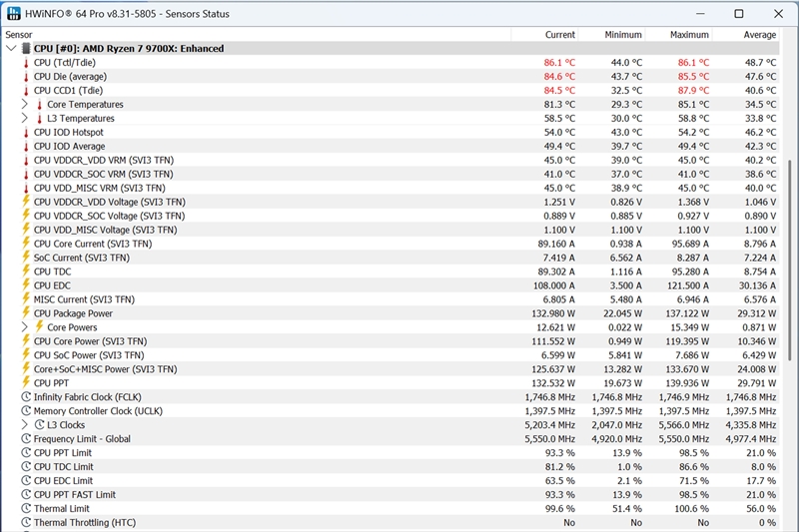Viewport: 799px width, 532px height.
Task: Click the 132.980 W current CPU Package Power value
Action: pos(553,313)
